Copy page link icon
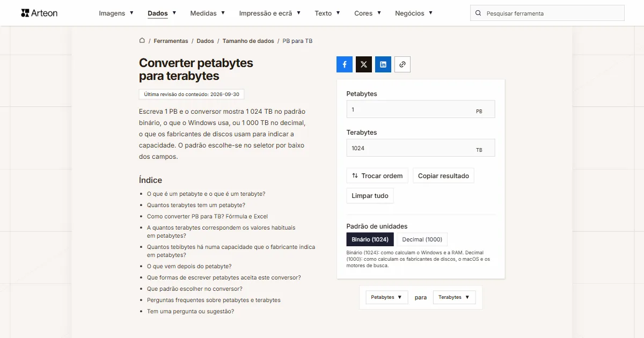The image size is (644, 338). 402,64
